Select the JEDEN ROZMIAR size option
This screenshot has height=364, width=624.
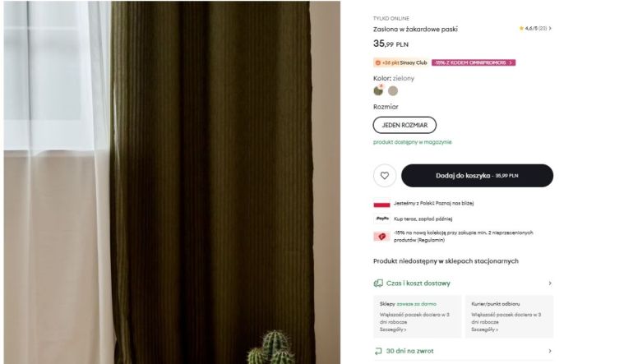(x=404, y=125)
